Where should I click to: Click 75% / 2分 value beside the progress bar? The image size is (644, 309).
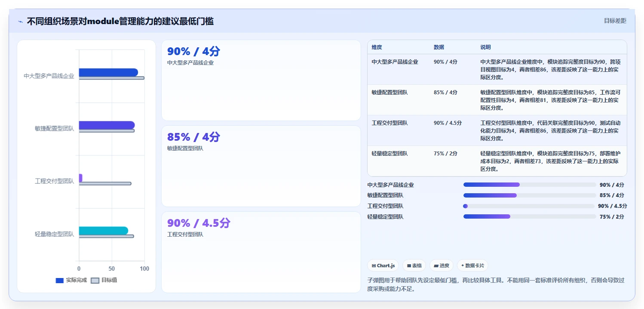pos(612,217)
